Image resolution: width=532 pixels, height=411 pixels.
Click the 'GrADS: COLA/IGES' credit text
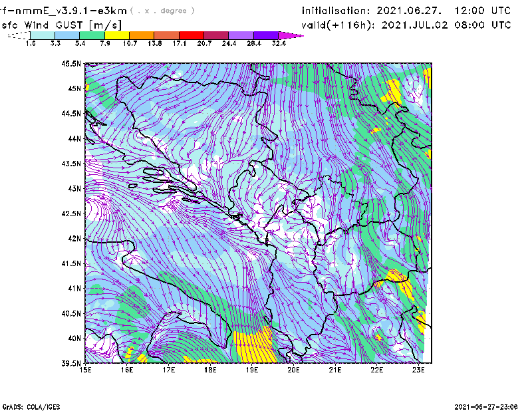point(31,407)
